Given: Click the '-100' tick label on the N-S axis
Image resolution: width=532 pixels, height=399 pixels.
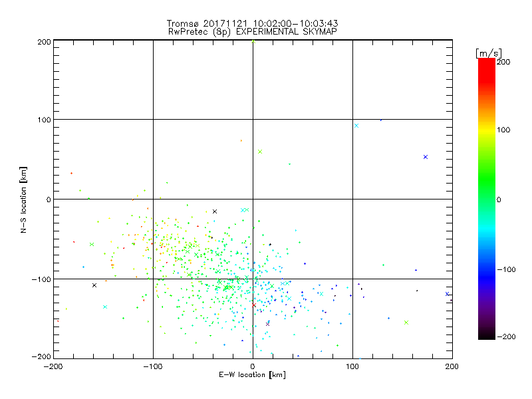Looking at the screenshot, I should 41,279.
